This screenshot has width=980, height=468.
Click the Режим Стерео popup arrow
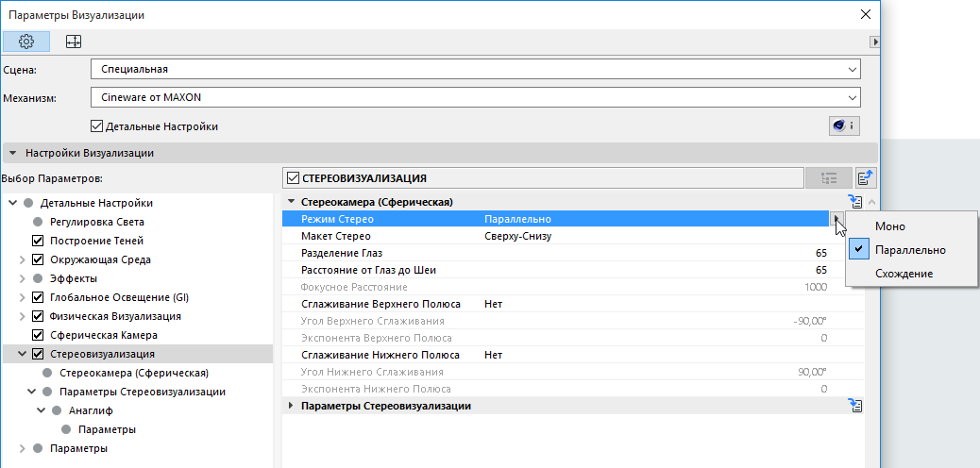point(836,219)
